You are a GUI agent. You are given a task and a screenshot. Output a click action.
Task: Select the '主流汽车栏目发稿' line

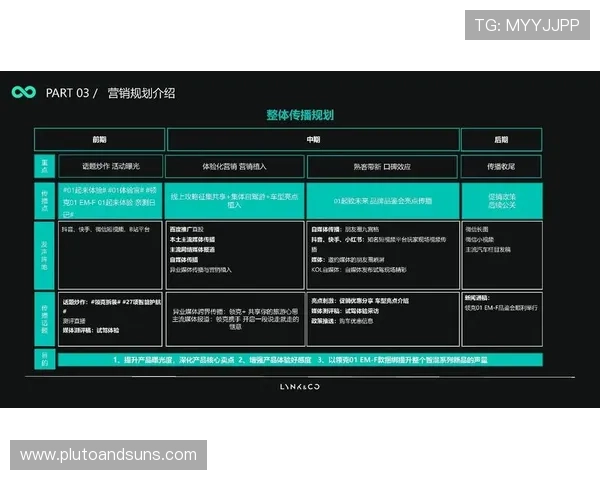click(488, 250)
